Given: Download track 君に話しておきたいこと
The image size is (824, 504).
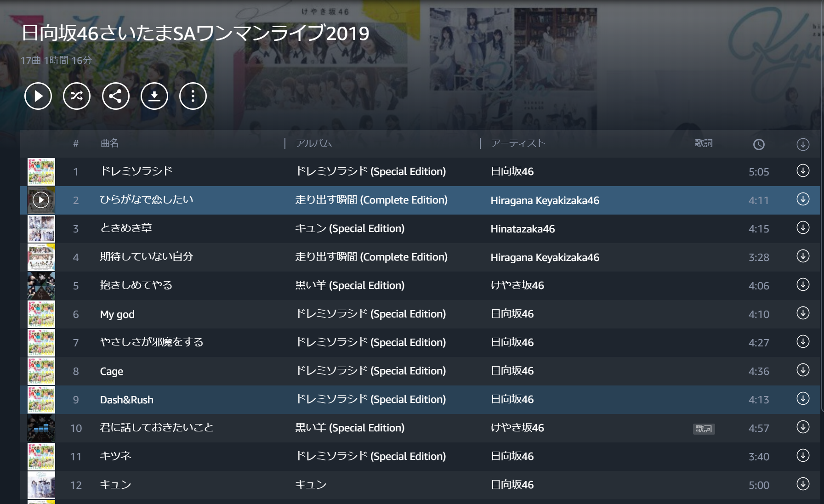Looking at the screenshot, I should tap(803, 427).
